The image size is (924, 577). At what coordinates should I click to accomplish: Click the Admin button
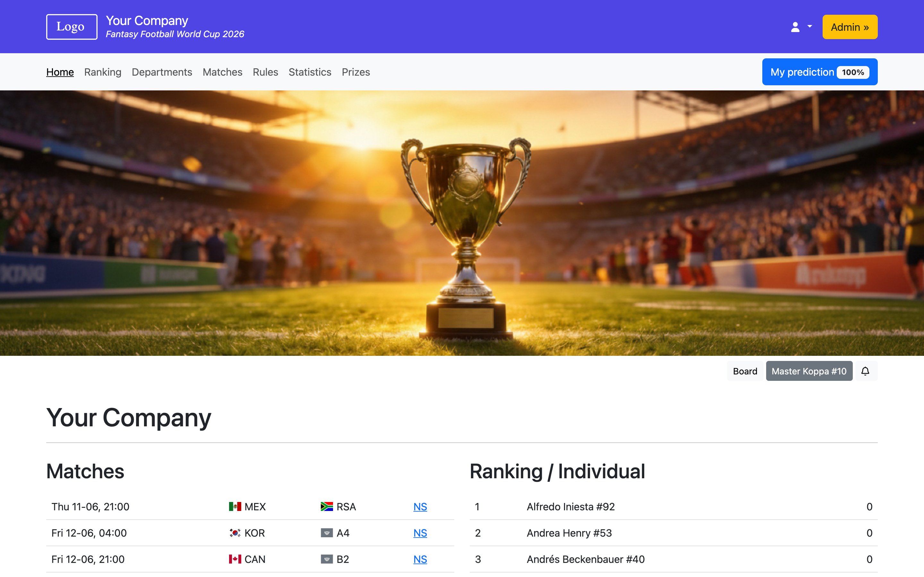(850, 27)
